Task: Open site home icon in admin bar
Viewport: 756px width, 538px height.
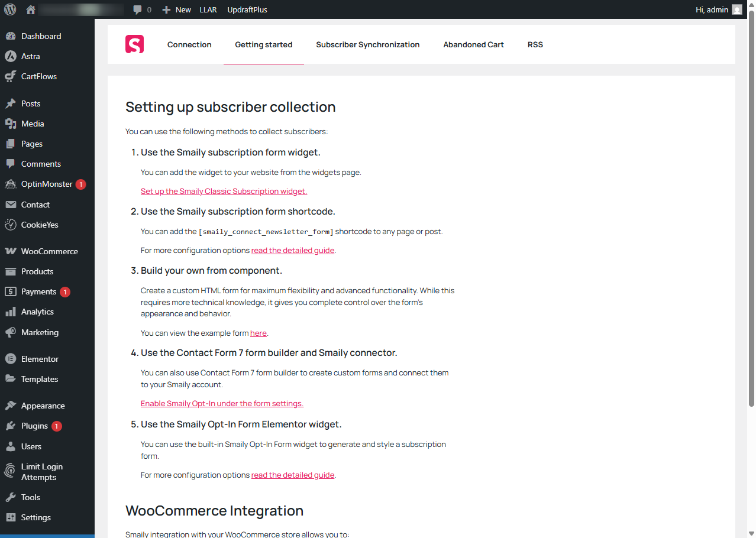Action: pyautogui.click(x=31, y=9)
